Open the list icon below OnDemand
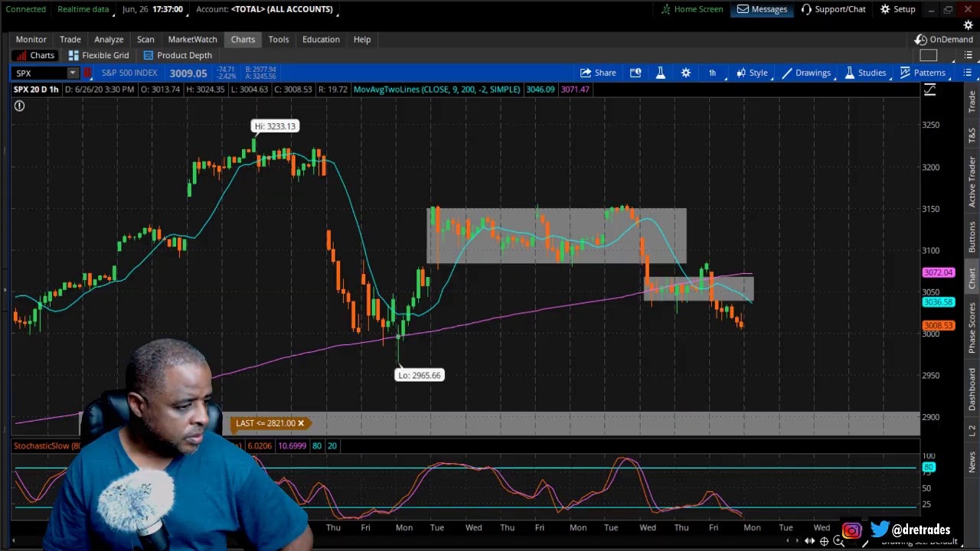The width and height of the screenshot is (980, 551). 969,55
